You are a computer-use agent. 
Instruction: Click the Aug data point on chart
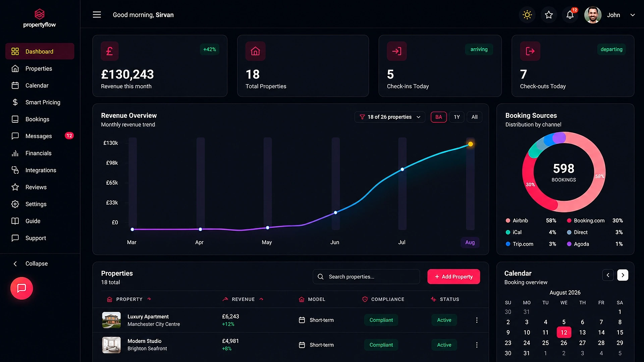[x=471, y=144]
